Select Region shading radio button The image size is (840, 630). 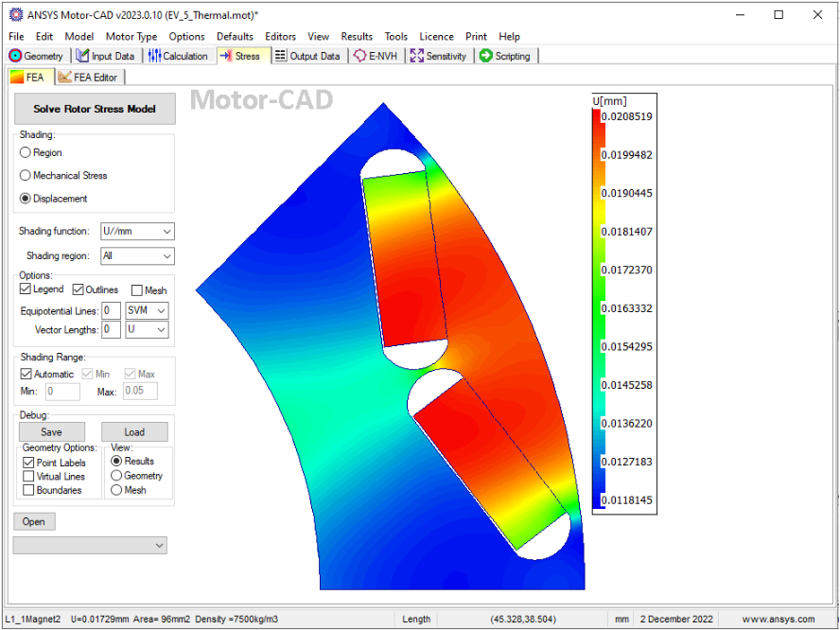point(26,152)
